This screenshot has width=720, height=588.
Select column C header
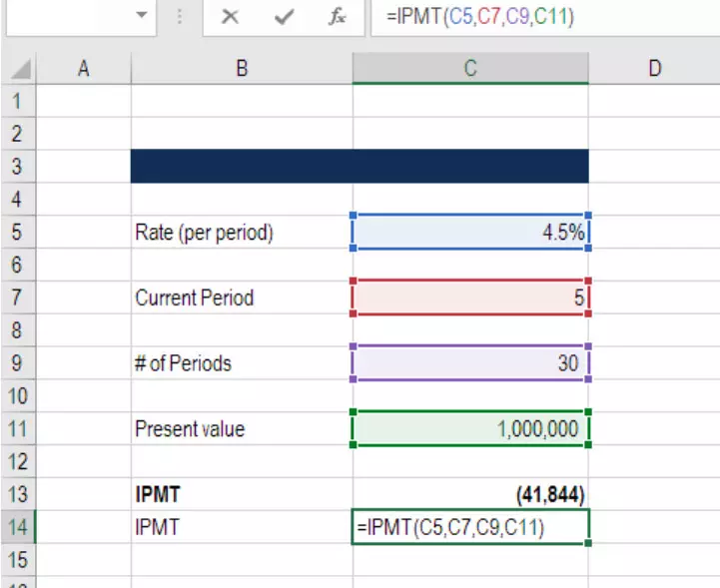pos(470,69)
